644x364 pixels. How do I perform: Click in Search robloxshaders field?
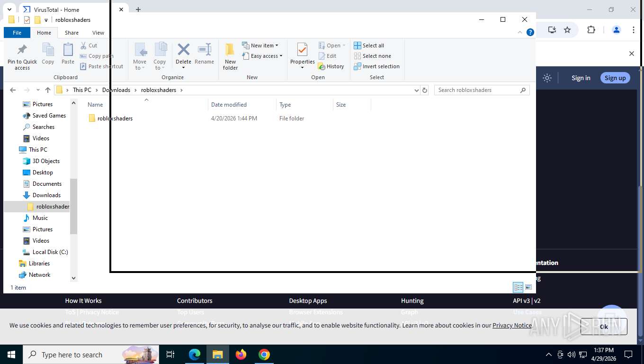coord(482,90)
